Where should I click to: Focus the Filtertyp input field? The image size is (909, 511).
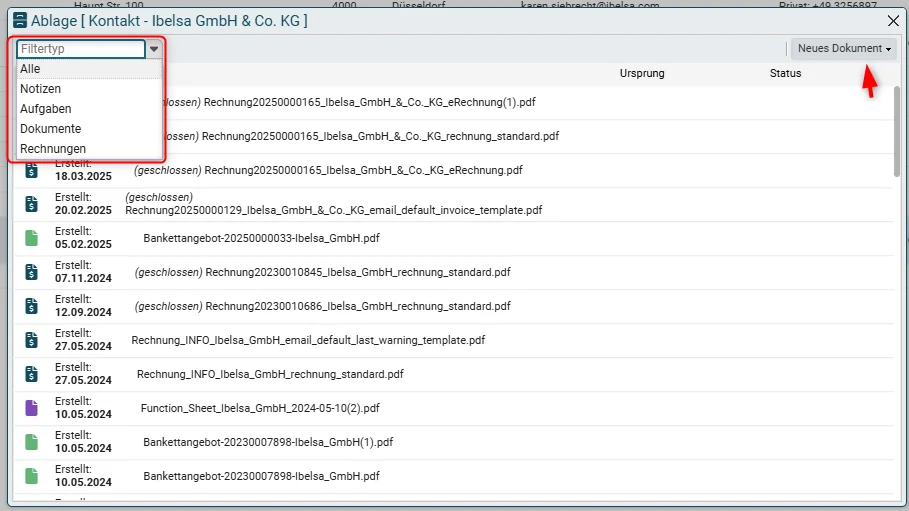click(x=81, y=49)
